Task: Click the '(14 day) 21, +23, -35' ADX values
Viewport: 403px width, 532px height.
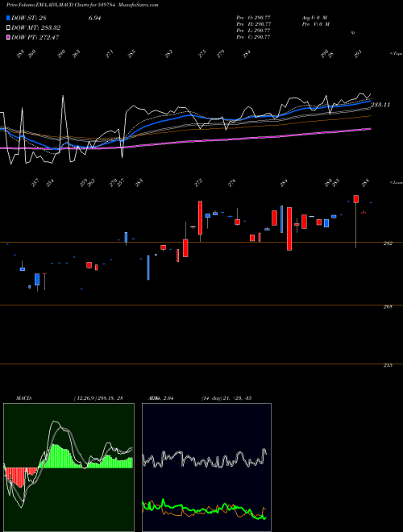Action: [226, 398]
